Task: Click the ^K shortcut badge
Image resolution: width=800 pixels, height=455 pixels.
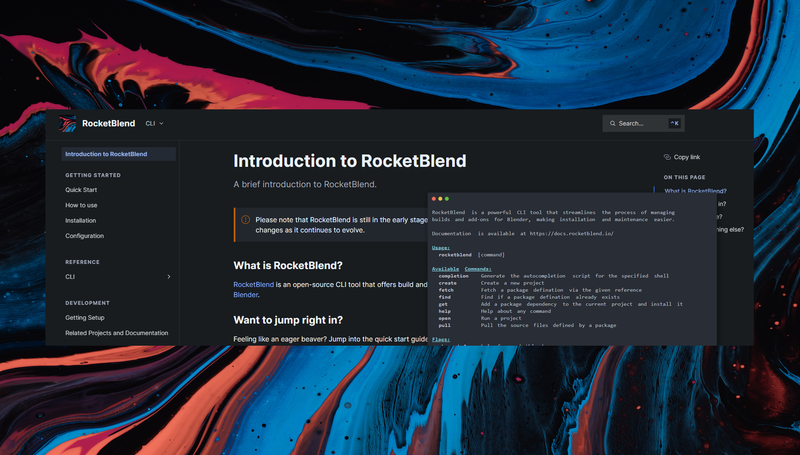Action: [674, 123]
